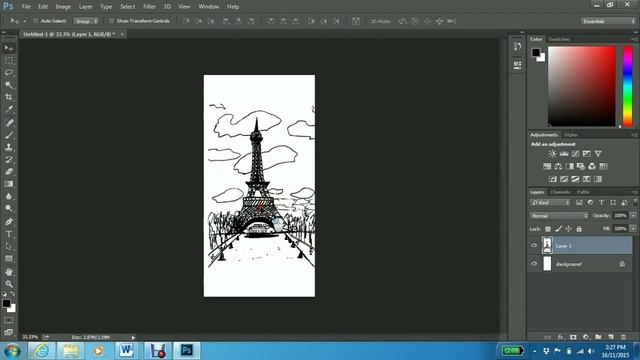This screenshot has width=640, height=360.
Task: Select the Eraser tool
Action: [9, 172]
